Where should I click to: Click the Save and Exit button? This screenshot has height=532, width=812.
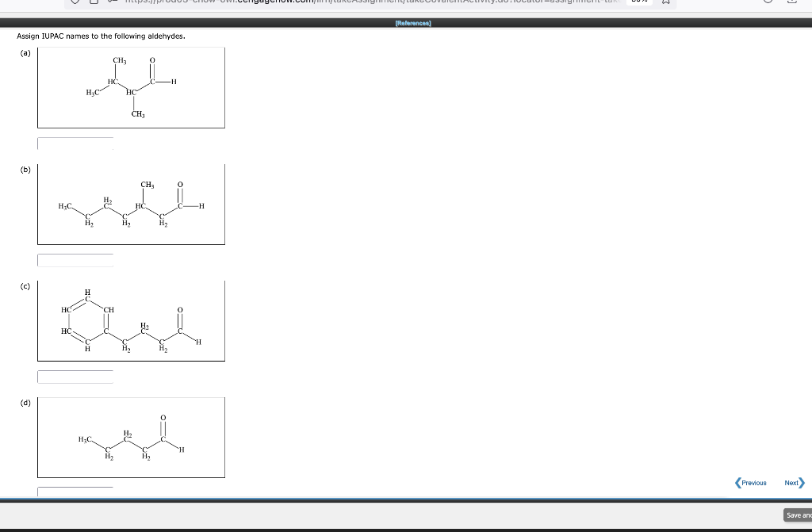tap(799, 515)
